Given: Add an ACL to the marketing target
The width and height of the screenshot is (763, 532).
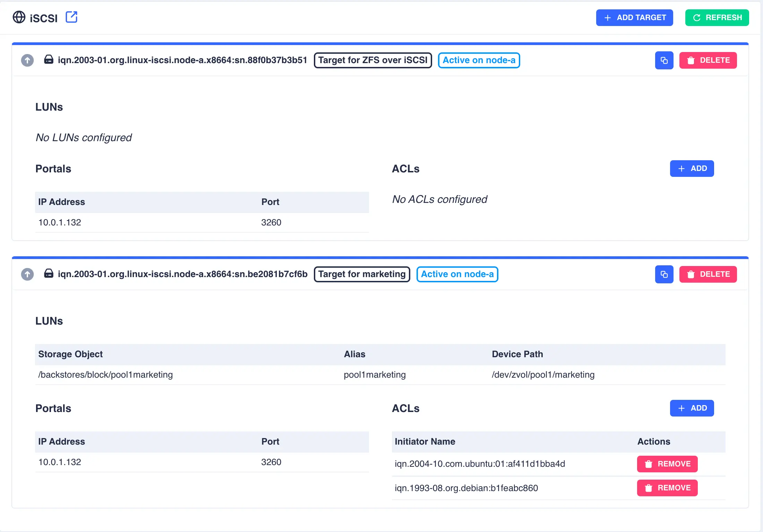Looking at the screenshot, I should (692, 408).
